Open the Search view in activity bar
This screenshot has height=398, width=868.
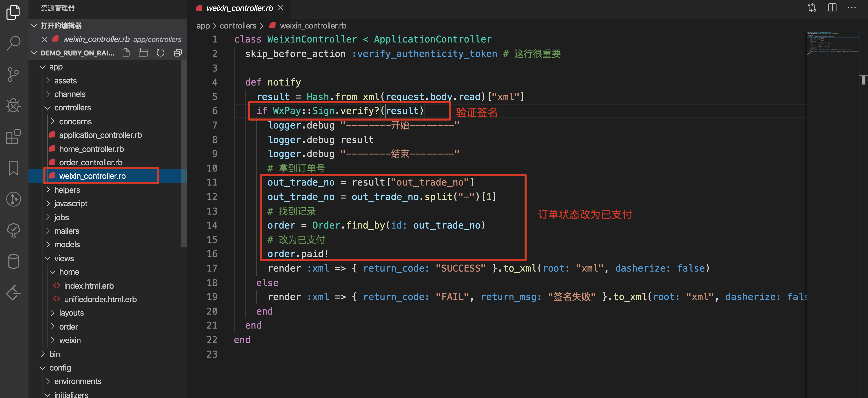[13, 43]
